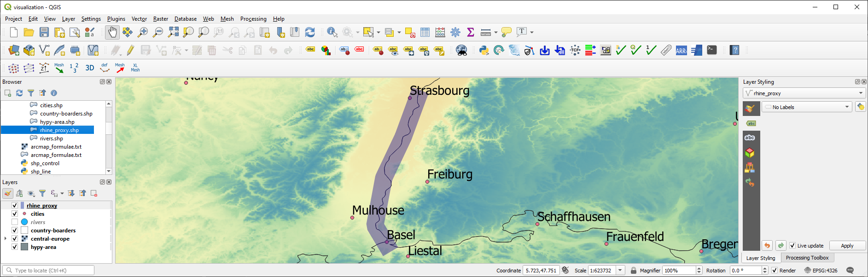Refresh the map canvas with the blue arrows icon
Image resolution: width=868 pixels, height=277 pixels.
coord(310,32)
